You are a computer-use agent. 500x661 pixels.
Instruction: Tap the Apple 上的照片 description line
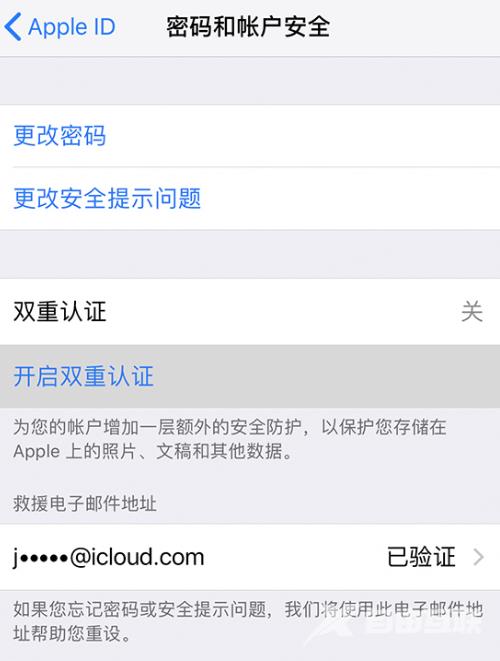tap(153, 451)
